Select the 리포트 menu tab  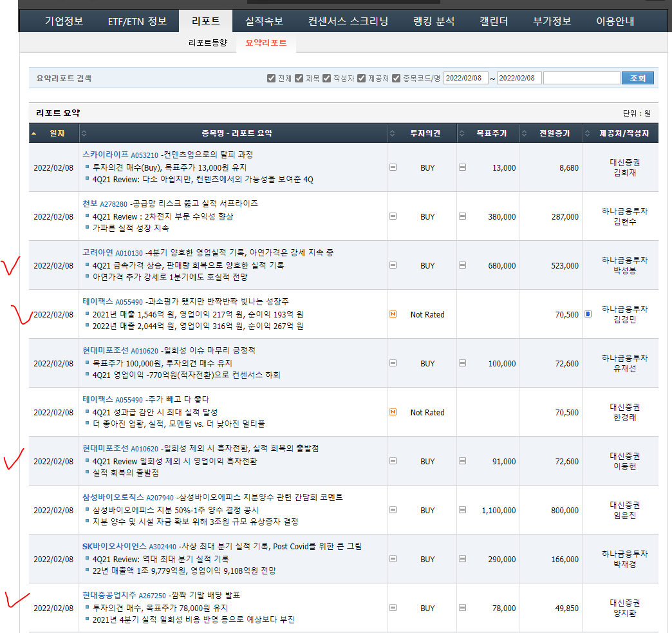click(x=206, y=21)
